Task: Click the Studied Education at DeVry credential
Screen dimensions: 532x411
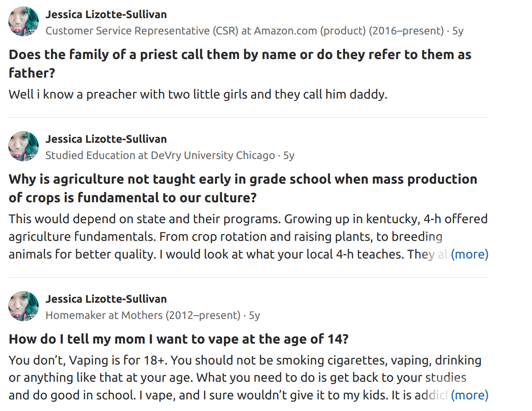Action: [160, 156]
